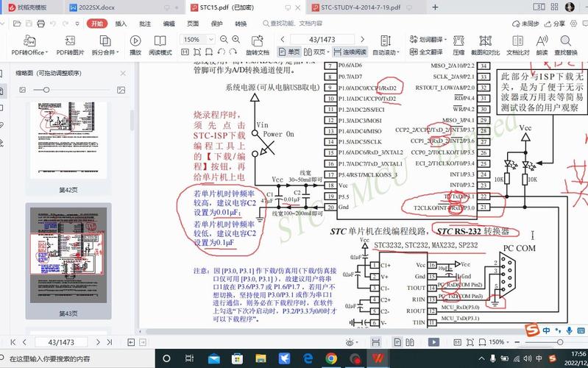This screenshot has height=368, width=588.
Task: Open Microsoft Edge from the taskbar
Action: pyautogui.click(x=308, y=358)
